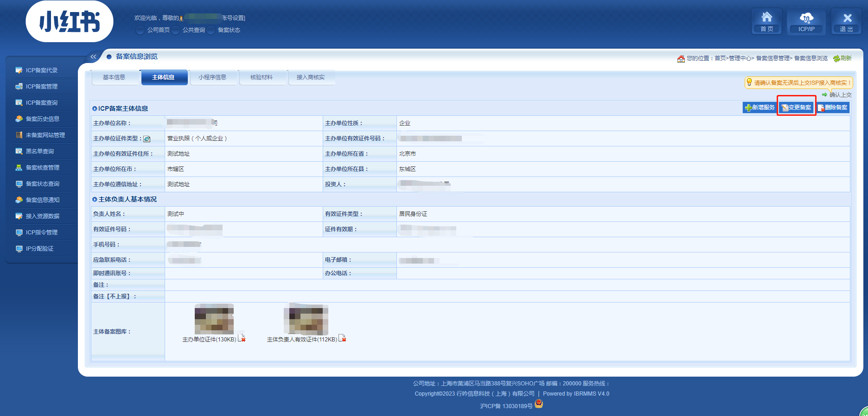This screenshot has width=868, height=416.
Task: Delete the 主办单位证件(130KB) file icon
Action: [242, 338]
